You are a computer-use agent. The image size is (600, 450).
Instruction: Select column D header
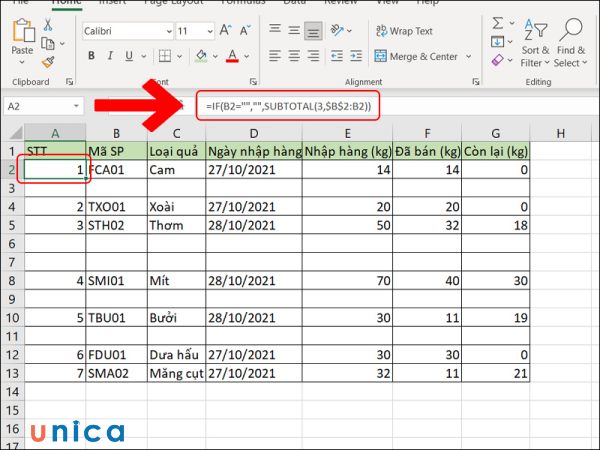pyautogui.click(x=254, y=133)
